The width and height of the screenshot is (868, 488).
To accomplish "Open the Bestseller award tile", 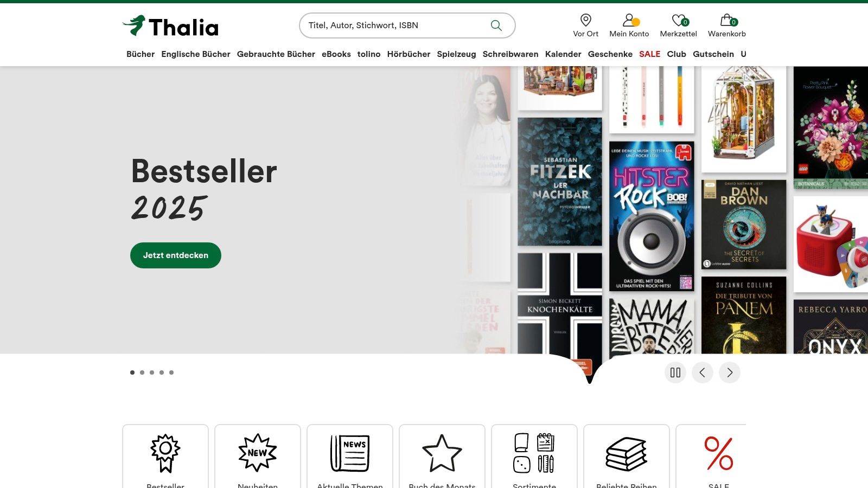I will tap(165, 457).
